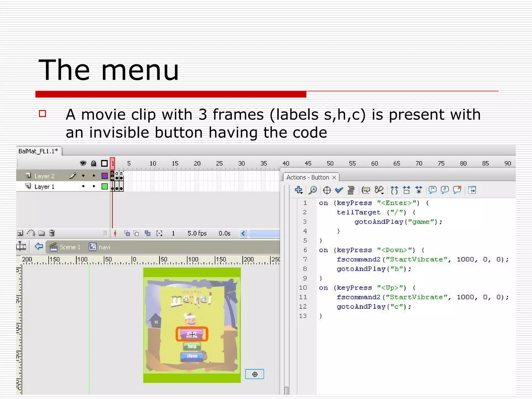
Task: Click Delete Layer trash icon
Action: coord(52,233)
